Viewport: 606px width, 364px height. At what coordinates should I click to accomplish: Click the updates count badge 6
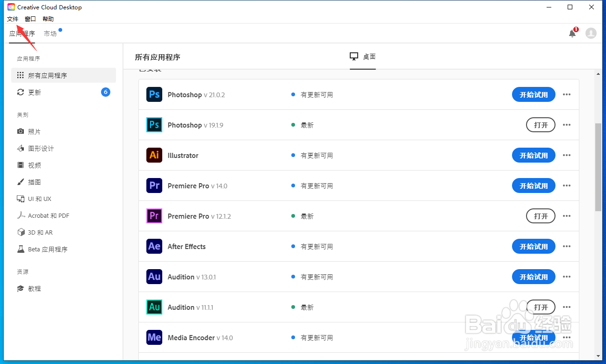coord(106,92)
